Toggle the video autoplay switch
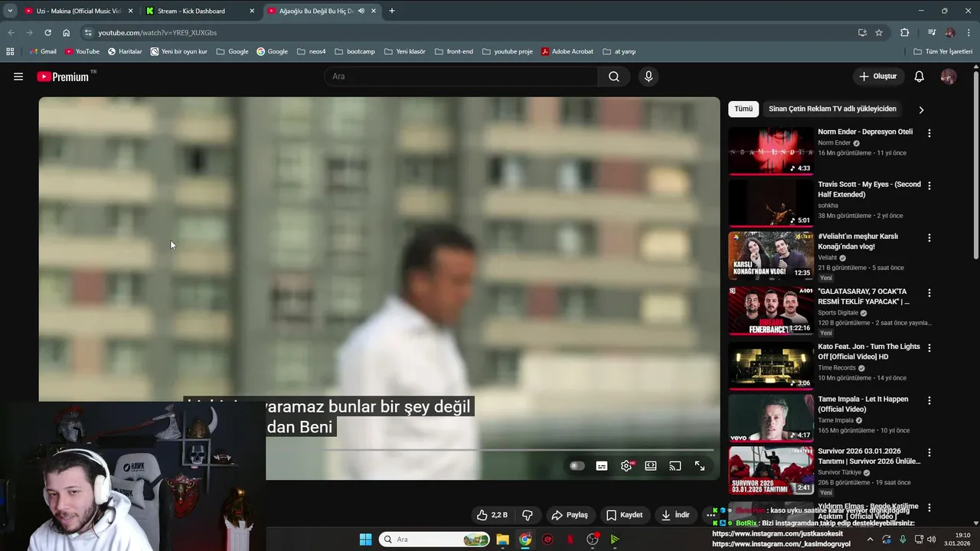Viewport: 980px width, 551px height. click(x=577, y=465)
